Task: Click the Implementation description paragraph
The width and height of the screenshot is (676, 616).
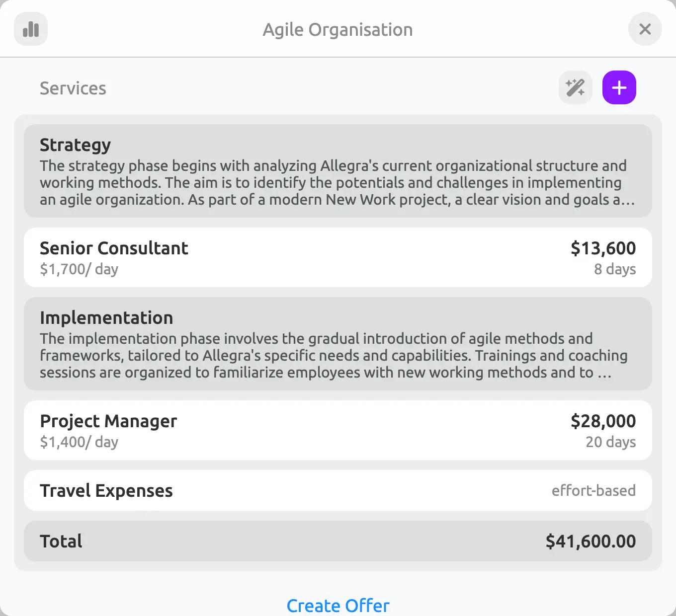Action: click(334, 355)
